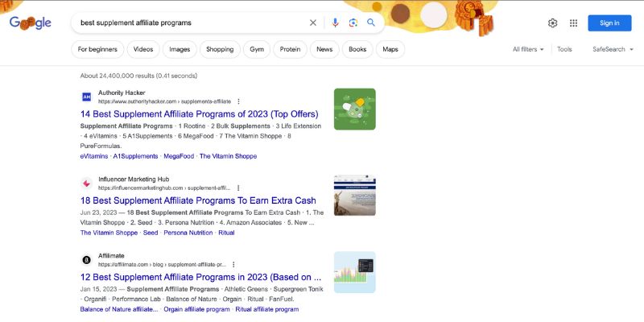
Task: Click Influencer Marketing Hub result thumbnail
Action: click(355, 196)
